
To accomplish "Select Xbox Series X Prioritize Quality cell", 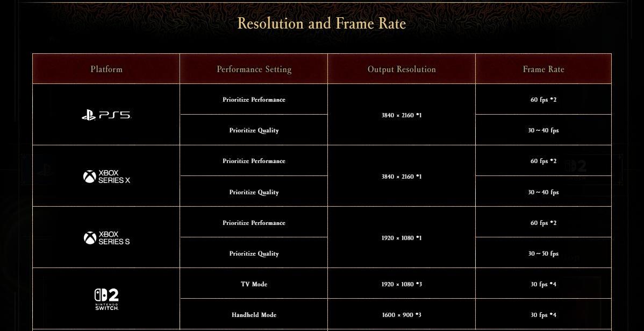I will pos(254,192).
